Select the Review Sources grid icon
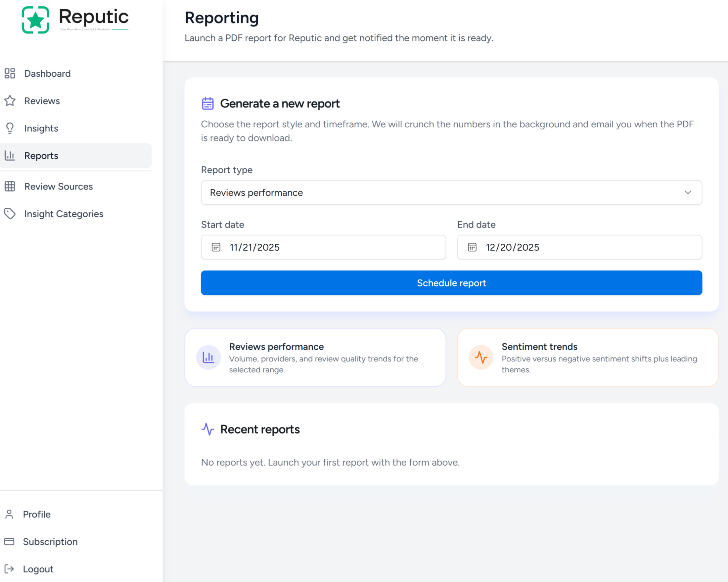Viewport: 728px width, 582px height. [x=10, y=186]
